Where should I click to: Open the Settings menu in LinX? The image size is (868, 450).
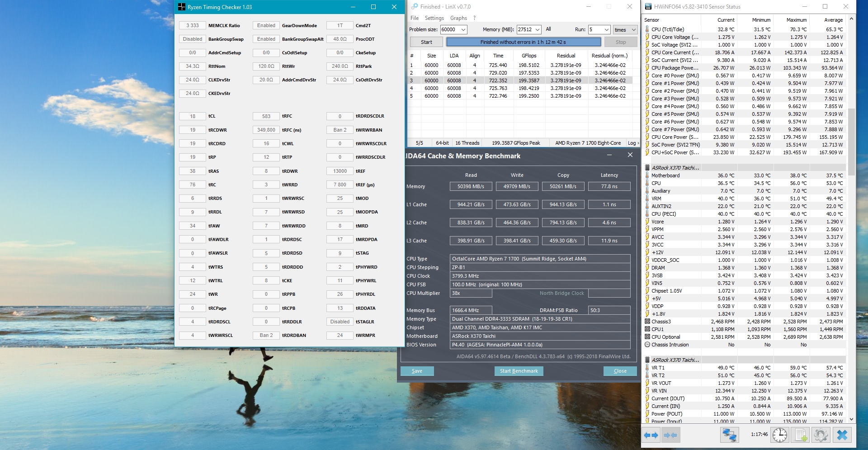coord(434,18)
